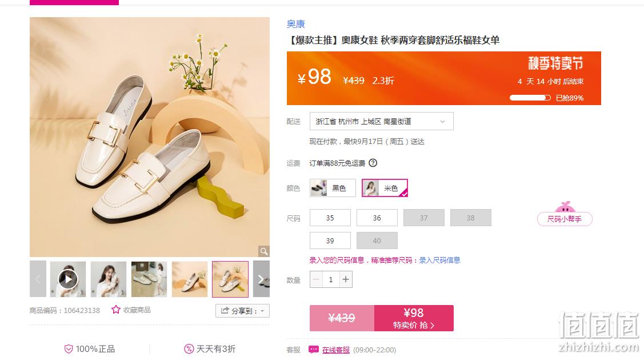Increase quantity with the plus icon

tap(346, 279)
